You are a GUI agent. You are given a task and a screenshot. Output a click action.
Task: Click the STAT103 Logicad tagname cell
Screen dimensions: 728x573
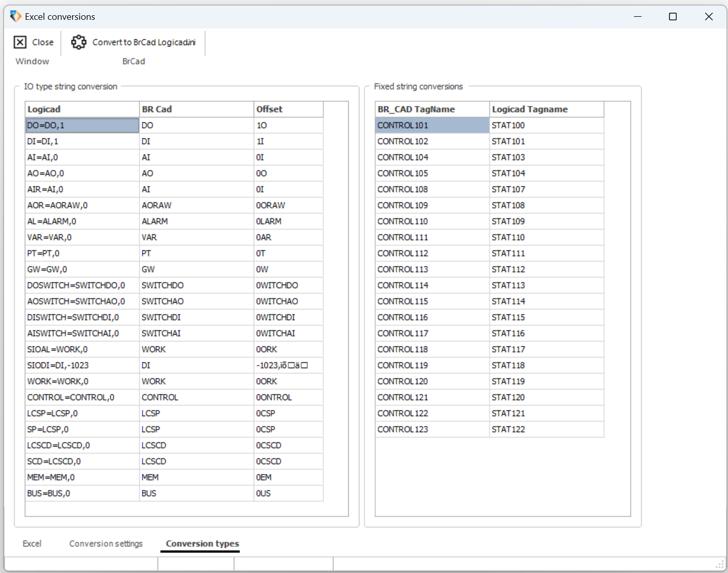[547, 157]
